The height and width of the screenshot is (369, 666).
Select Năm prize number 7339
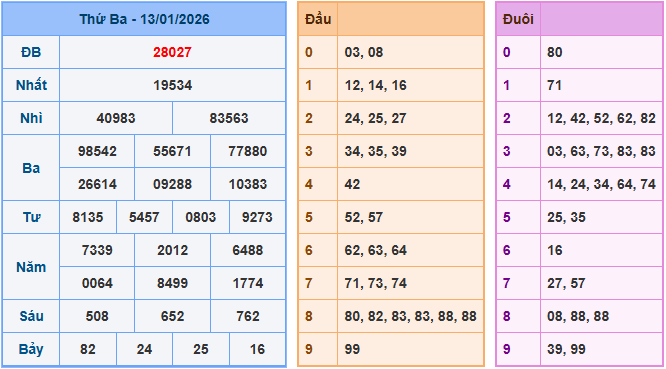(97, 250)
